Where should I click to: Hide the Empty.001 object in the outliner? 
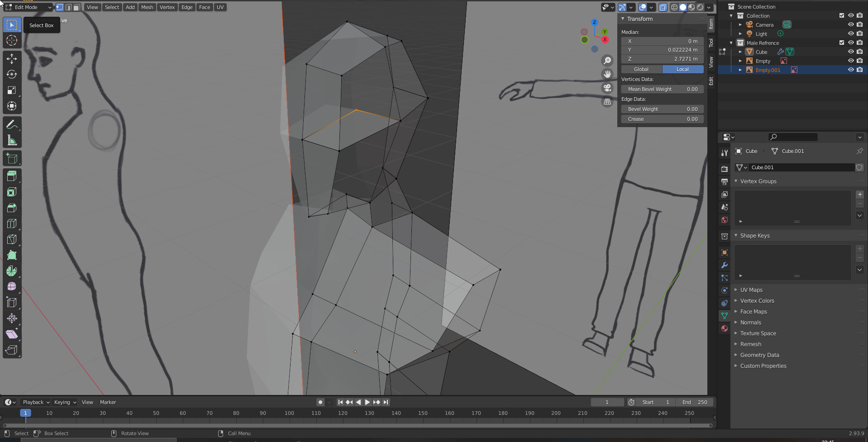pos(850,70)
